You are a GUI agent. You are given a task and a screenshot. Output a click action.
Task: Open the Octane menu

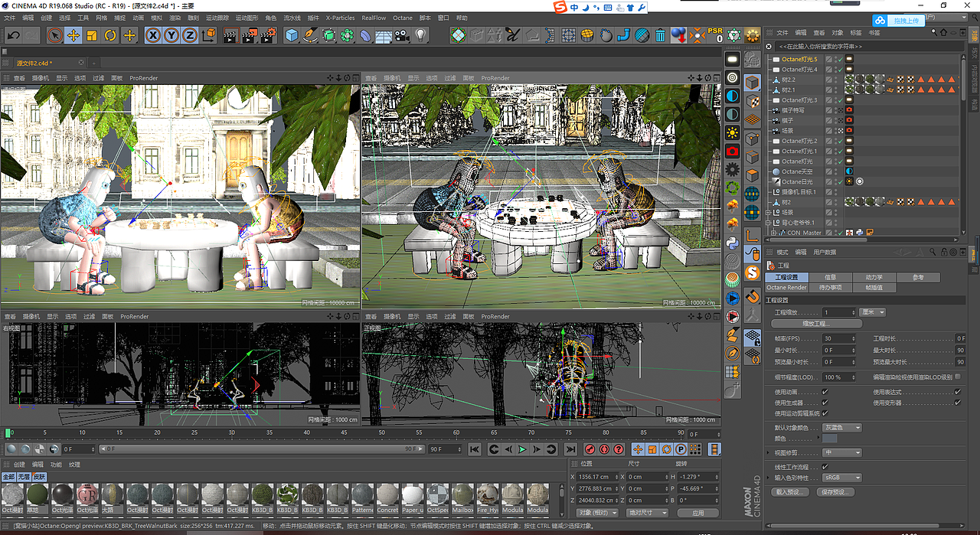(403, 17)
